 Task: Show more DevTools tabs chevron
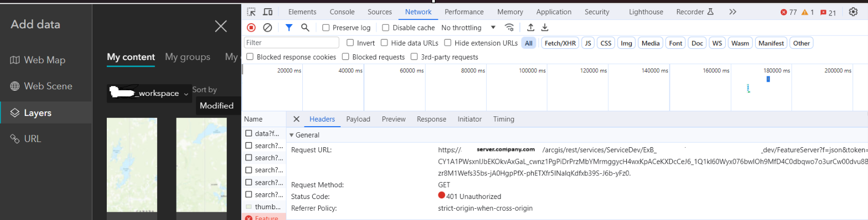[x=732, y=12]
